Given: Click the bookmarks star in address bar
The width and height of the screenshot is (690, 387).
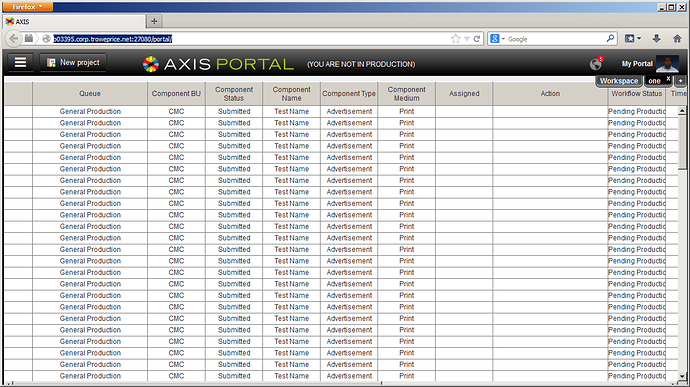Looking at the screenshot, I should tap(455, 39).
